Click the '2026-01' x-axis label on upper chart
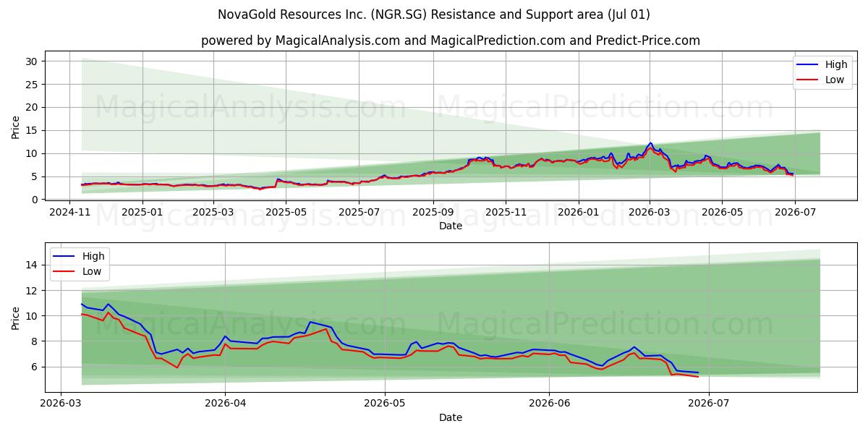The height and width of the screenshot is (434, 868). tap(579, 213)
